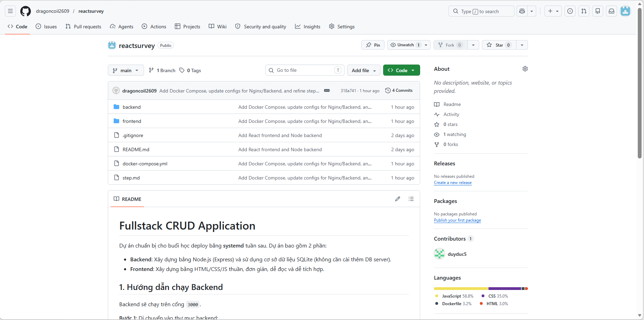The height and width of the screenshot is (320, 644).
Task: Open Dockerfile 3.2% language entry
Action: coord(453,304)
